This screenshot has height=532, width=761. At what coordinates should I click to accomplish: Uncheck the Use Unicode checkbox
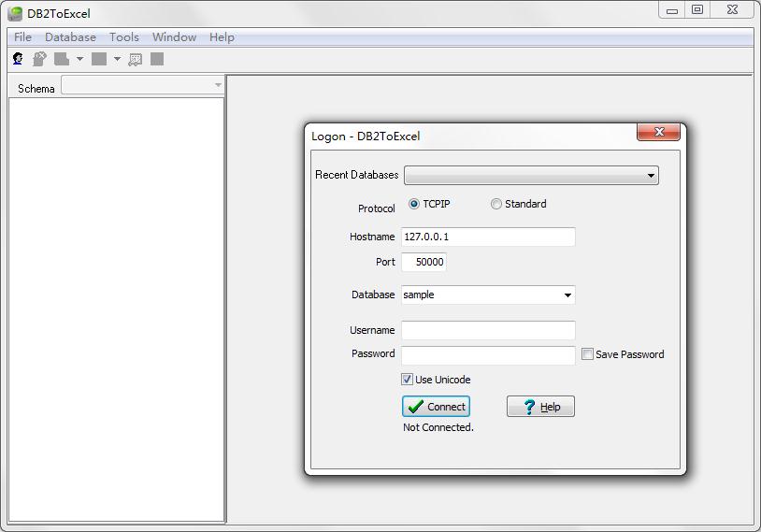click(407, 380)
